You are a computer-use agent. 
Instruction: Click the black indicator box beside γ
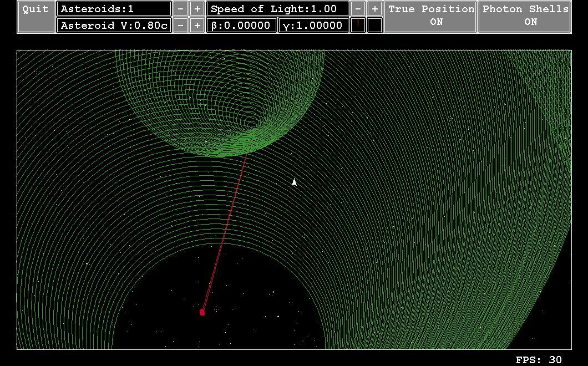pyautogui.click(x=375, y=25)
